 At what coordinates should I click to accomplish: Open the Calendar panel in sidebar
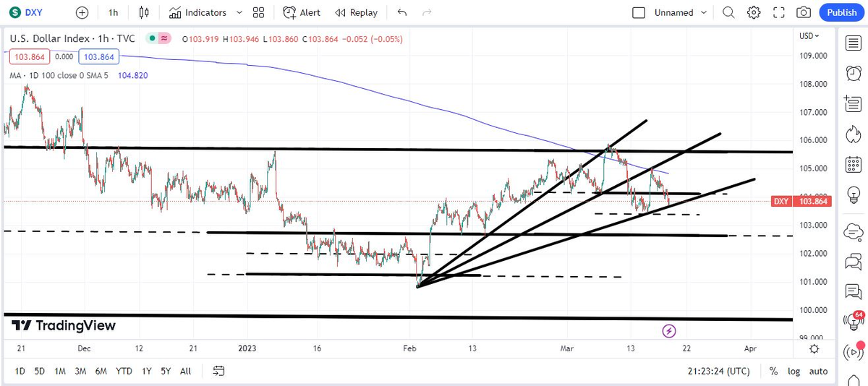click(x=854, y=166)
